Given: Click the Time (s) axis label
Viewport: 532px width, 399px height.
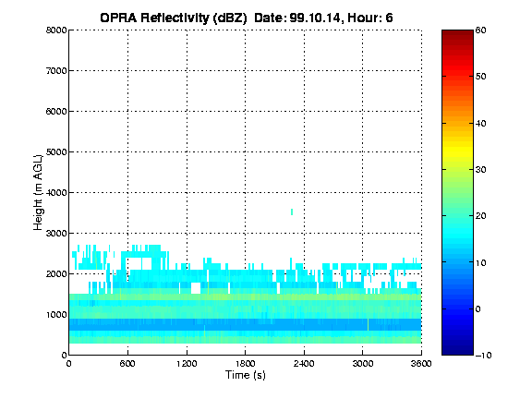Looking at the screenshot, I should pos(246,375).
